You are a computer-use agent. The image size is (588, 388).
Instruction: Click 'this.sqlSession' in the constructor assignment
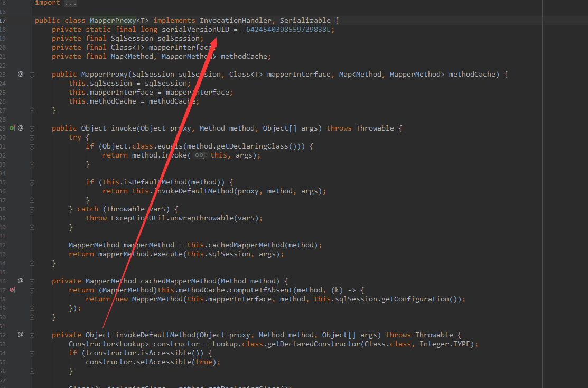(x=100, y=84)
